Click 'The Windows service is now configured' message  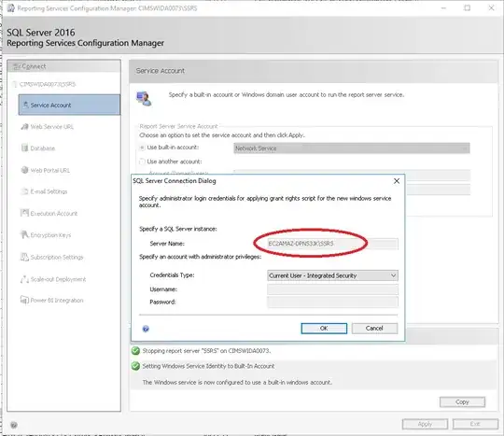coord(237,382)
